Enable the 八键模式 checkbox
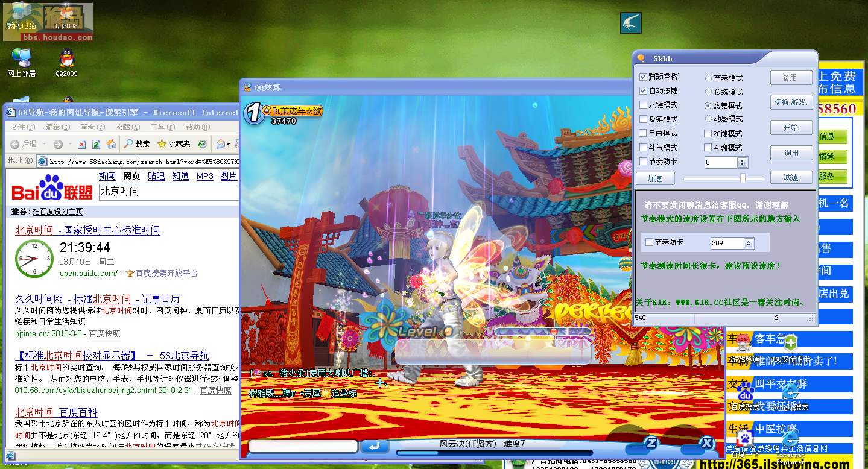The image size is (868, 469). (x=644, y=105)
